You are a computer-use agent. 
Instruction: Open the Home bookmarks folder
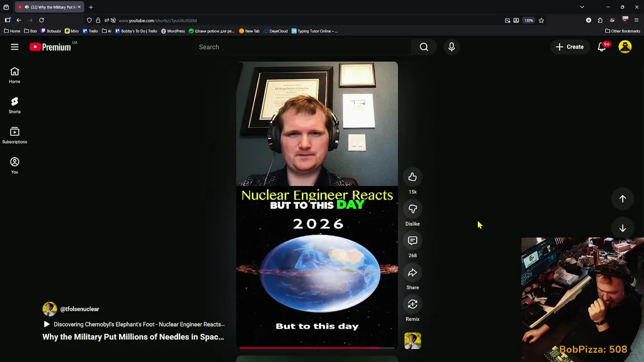click(x=12, y=31)
